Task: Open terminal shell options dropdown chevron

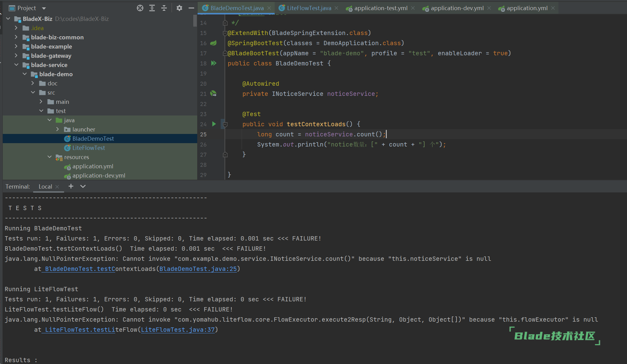Action: click(x=83, y=186)
